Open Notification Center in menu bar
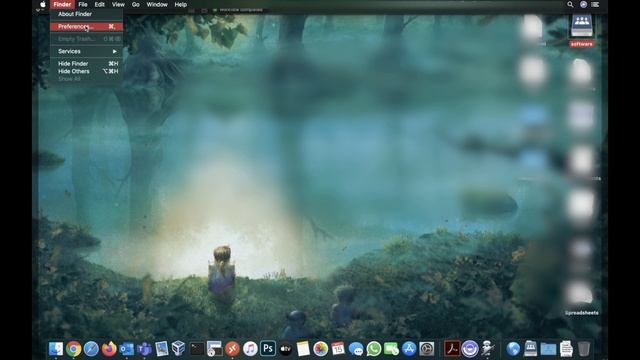This screenshot has height=360, width=640. [x=595, y=4]
